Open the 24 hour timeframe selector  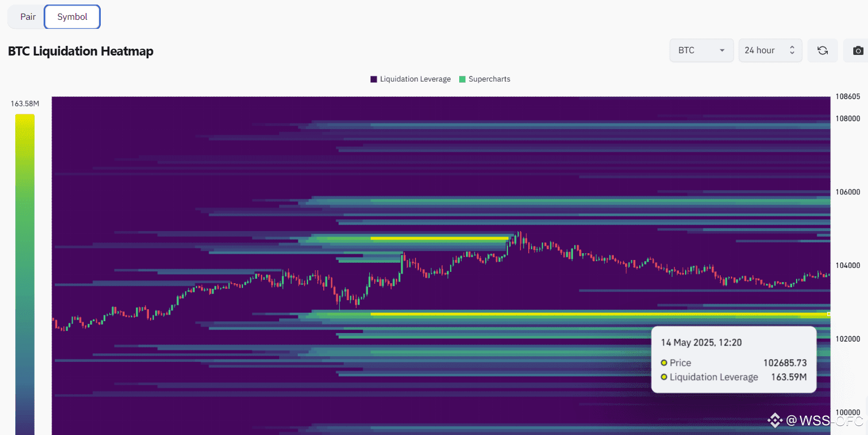click(770, 50)
